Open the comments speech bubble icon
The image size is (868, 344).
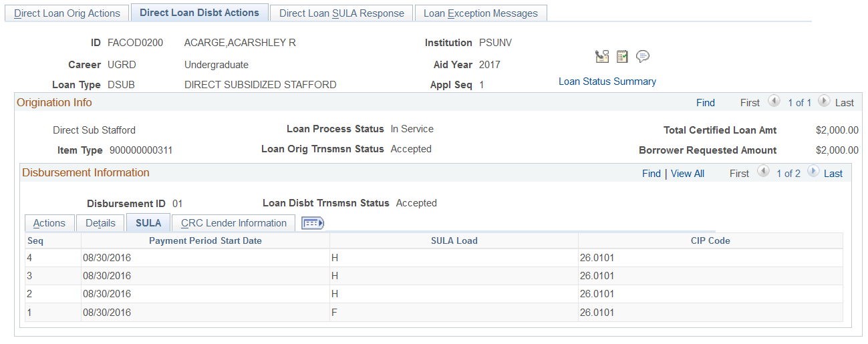pyautogui.click(x=643, y=57)
